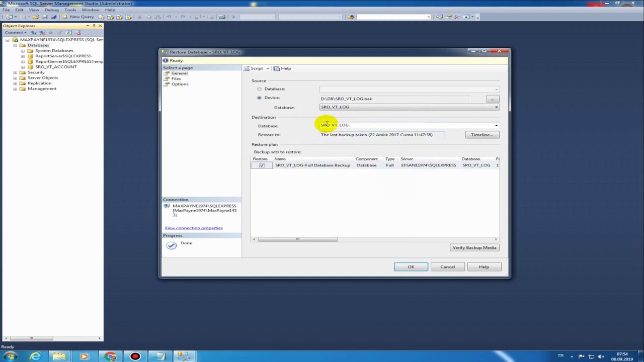The height and width of the screenshot is (362, 644).
Task: Click the Save All icon in toolbar
Action: coord(54,17)
